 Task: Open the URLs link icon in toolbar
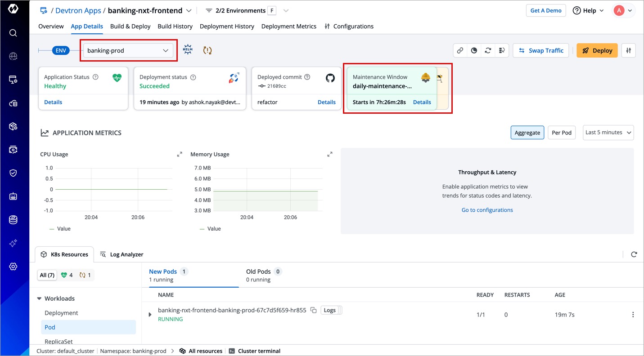click(x=460, y=50)
